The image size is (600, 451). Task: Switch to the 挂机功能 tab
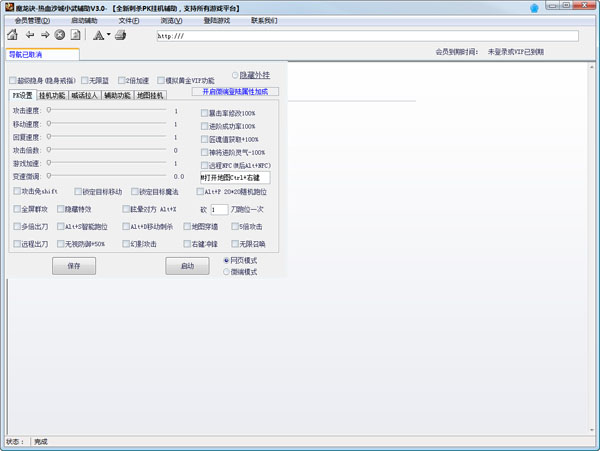pos(52,96)
